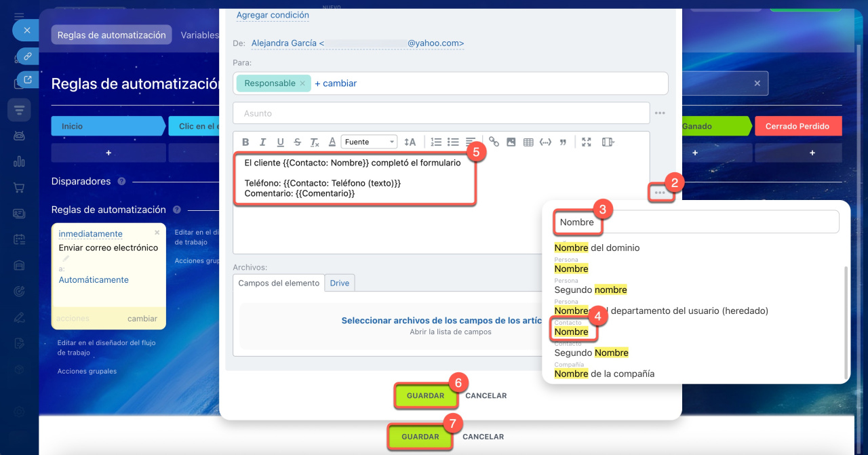Insert a table in the editor
The height and width of the screenshot is (455, 868).
(528, 142)
